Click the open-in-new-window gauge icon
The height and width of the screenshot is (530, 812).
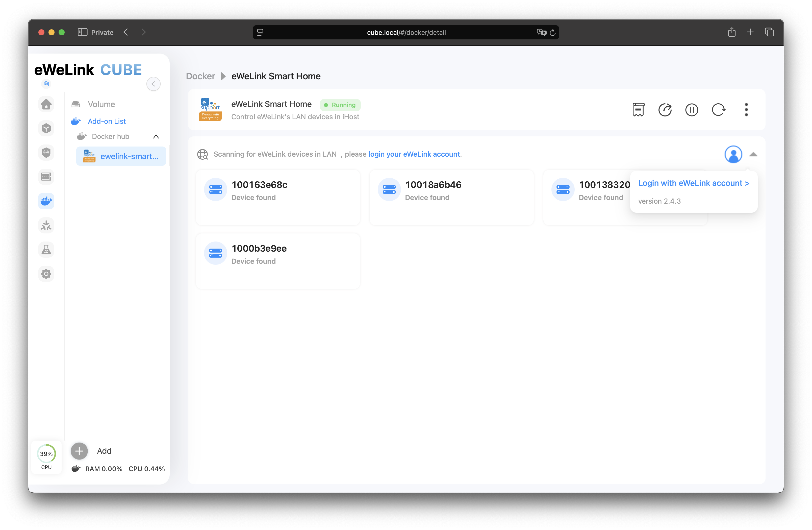pyautogui.click(x=665, y=110)
